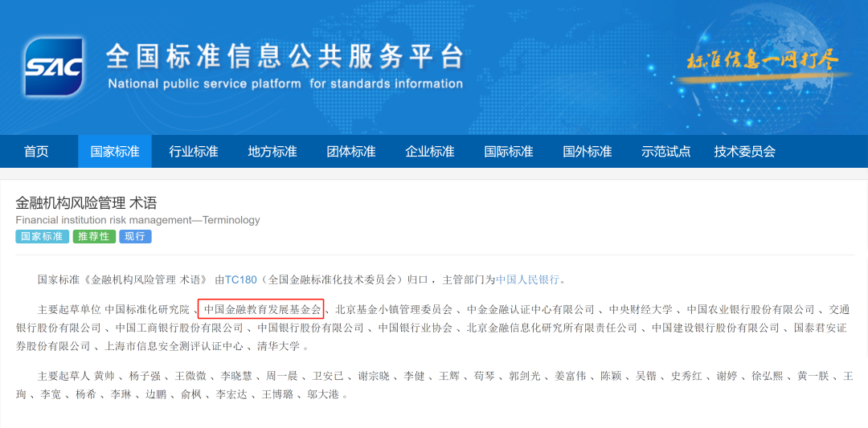Open the 企业标准 menu item

pos(430,152)
